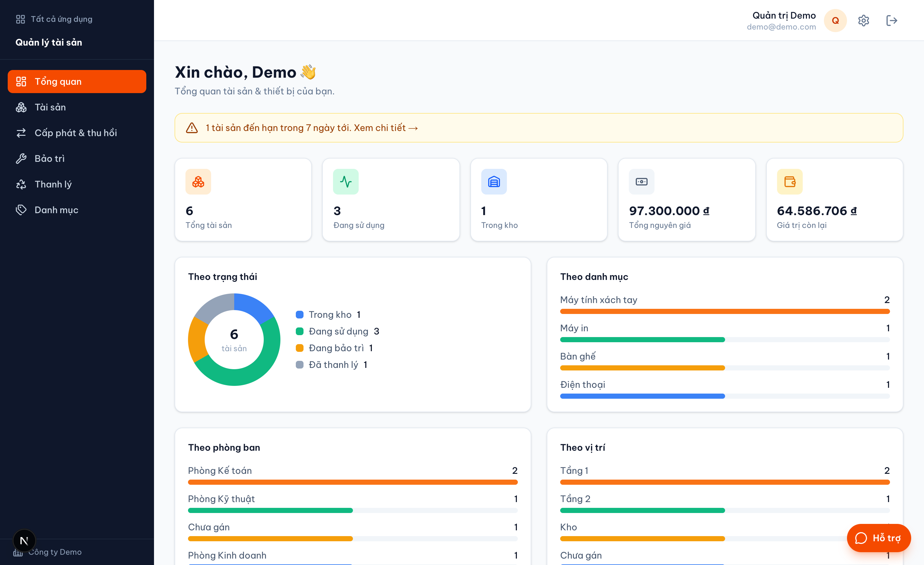
Task: Click the Đang sử dụng green legend swatch
Action: tap(299, 331)
